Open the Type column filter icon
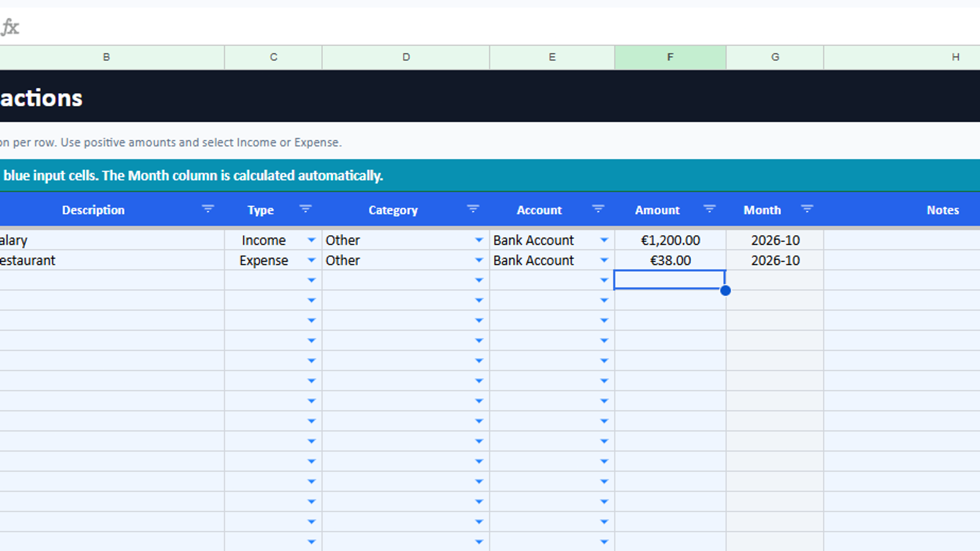980x551 pixels. 305,209
